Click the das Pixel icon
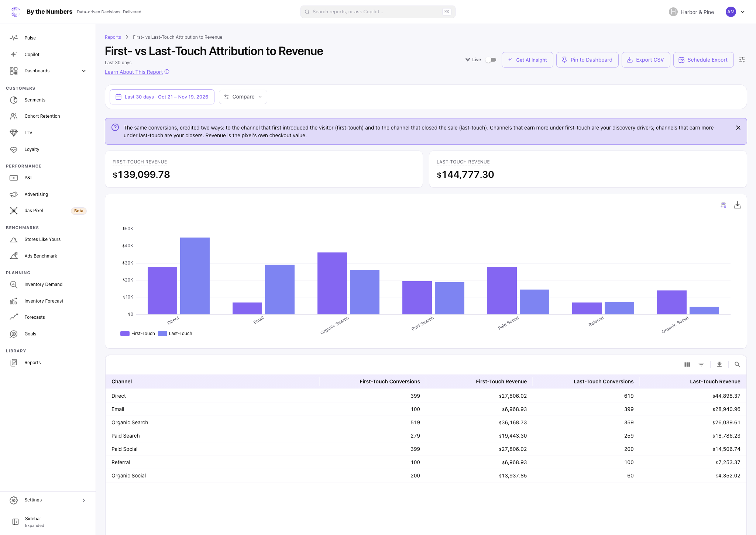Image resolution: width=756 pixels, height=535 pixels. coord(14,211)
